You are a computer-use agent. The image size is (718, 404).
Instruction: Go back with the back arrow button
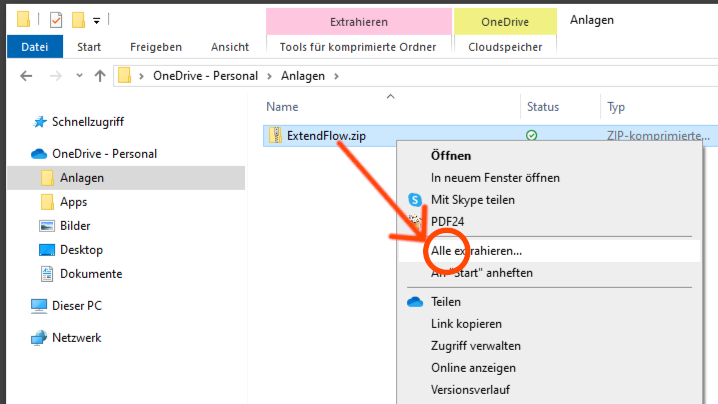coord(26,76)
